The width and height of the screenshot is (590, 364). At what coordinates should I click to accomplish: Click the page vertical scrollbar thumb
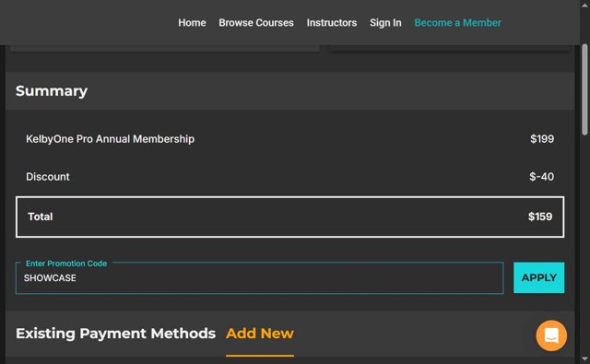584,89
